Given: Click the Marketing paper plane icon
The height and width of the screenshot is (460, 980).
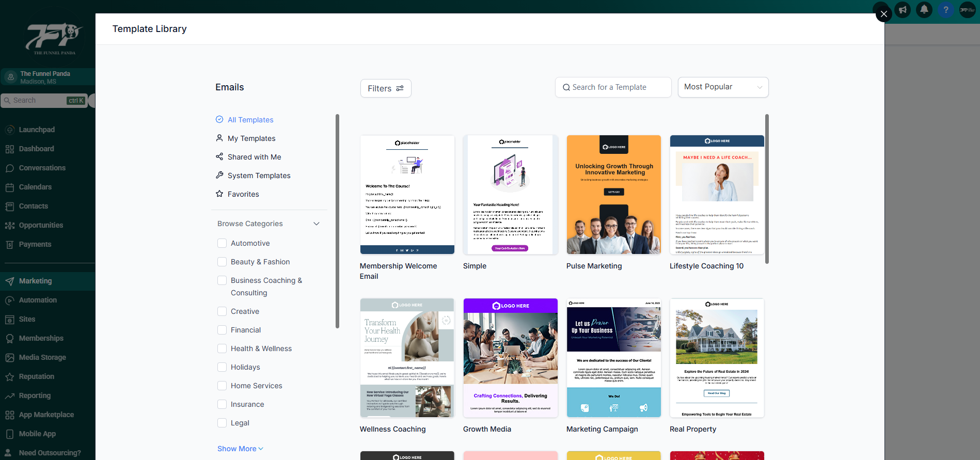Looking at the screenshot, I should 10,281.
